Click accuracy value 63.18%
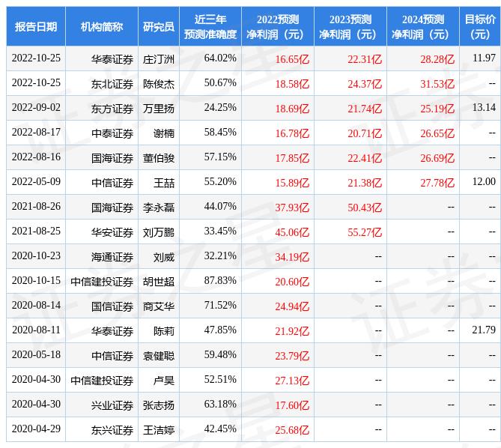The image size is (501, 448). tap(220, 405)
